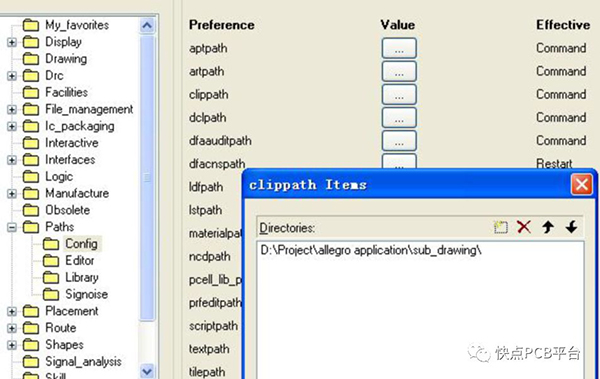
Task: Open clippath value browse button
Action: tap(399, 95)
